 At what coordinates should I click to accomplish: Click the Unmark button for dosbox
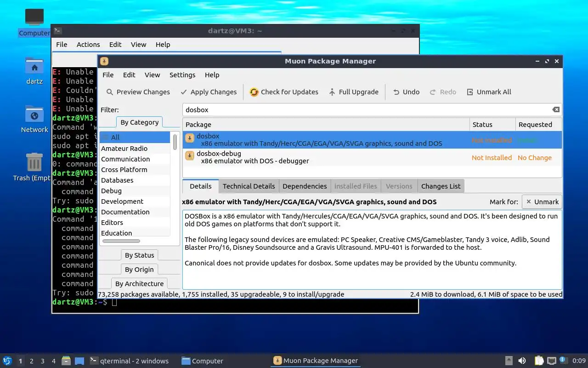coord(542,202)
